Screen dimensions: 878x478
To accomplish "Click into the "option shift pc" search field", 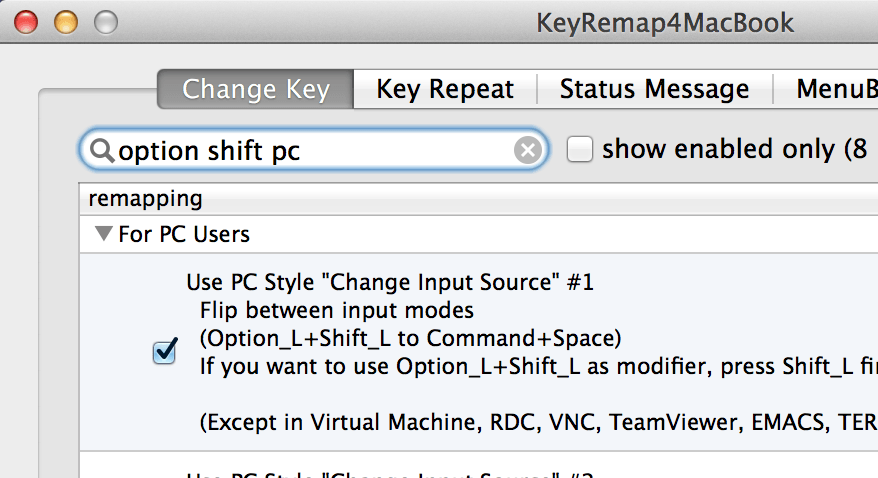I will [x=310, y=151].
